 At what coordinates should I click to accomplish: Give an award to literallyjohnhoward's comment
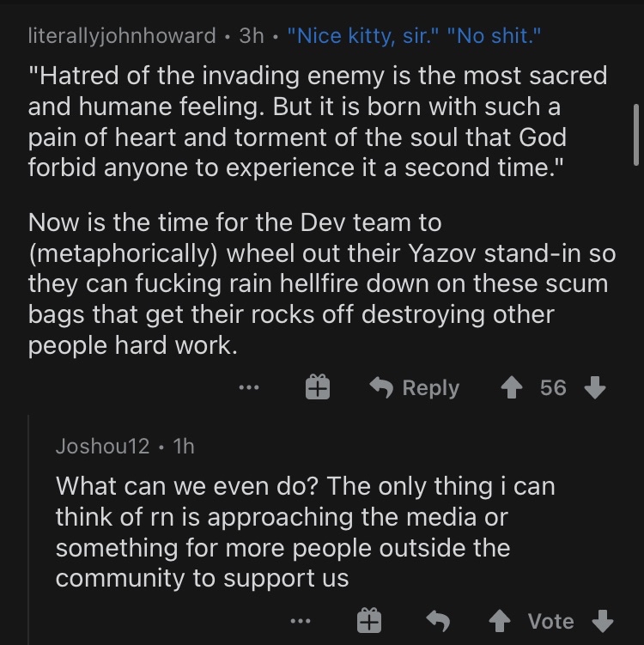[318, 387]
